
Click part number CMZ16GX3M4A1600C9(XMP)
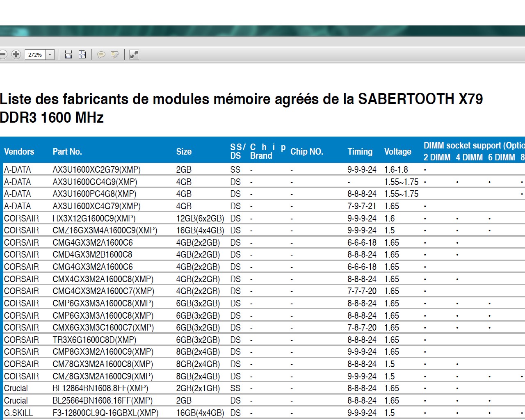(105, 230)
